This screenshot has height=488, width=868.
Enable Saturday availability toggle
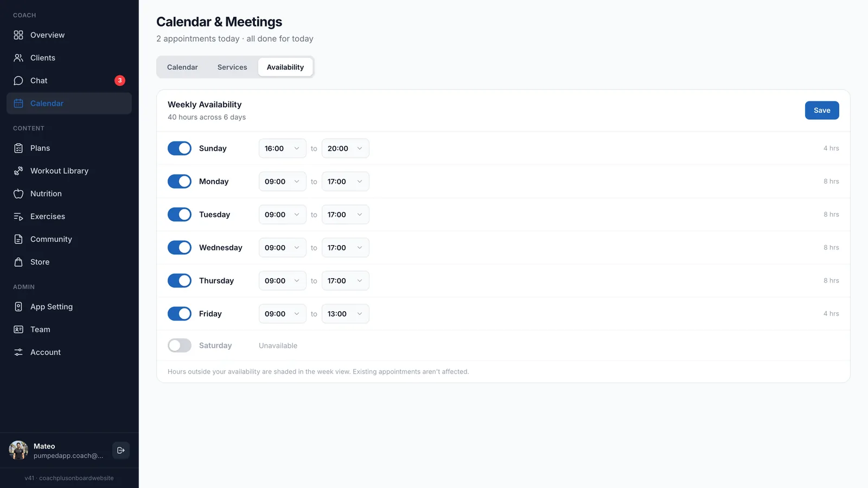180,345
